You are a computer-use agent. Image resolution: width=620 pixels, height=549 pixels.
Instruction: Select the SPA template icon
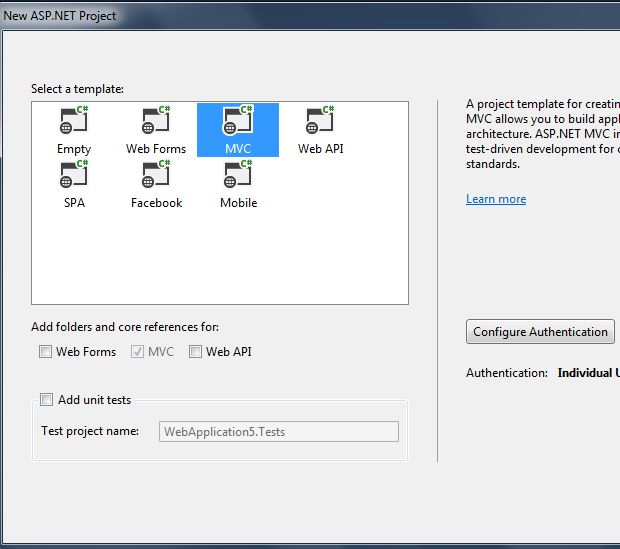click(x=74, y=174)
